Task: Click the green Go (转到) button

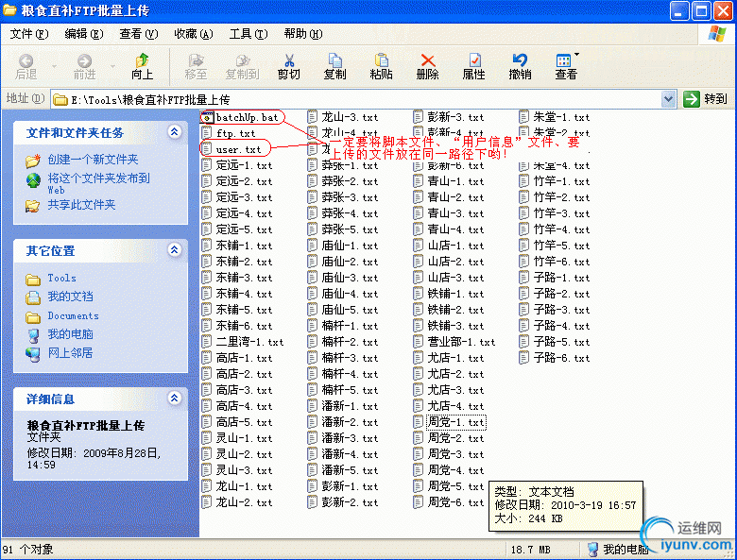Action: coord(705,99)
